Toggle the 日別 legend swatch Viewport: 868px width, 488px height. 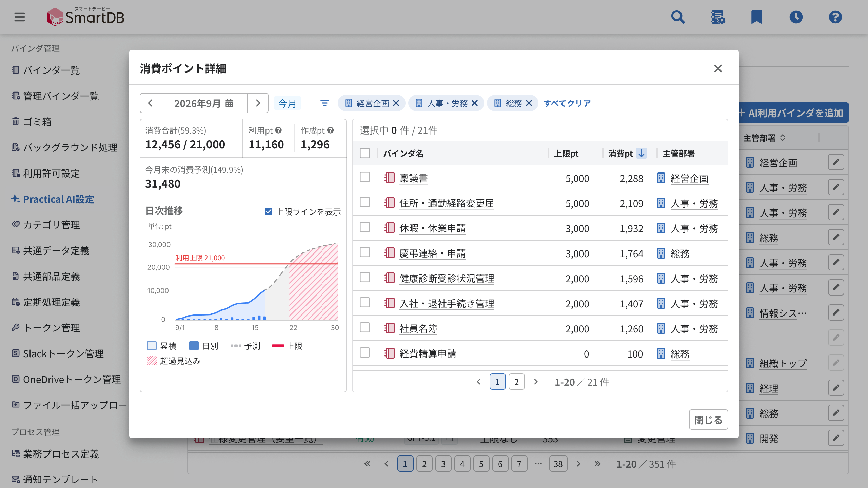click(194, 346)
